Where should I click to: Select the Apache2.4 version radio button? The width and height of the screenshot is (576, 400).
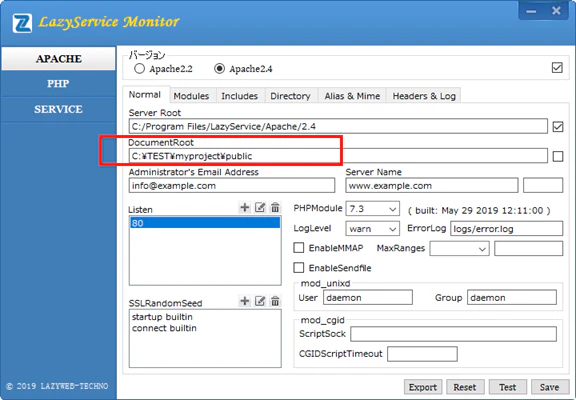[219, 69]
